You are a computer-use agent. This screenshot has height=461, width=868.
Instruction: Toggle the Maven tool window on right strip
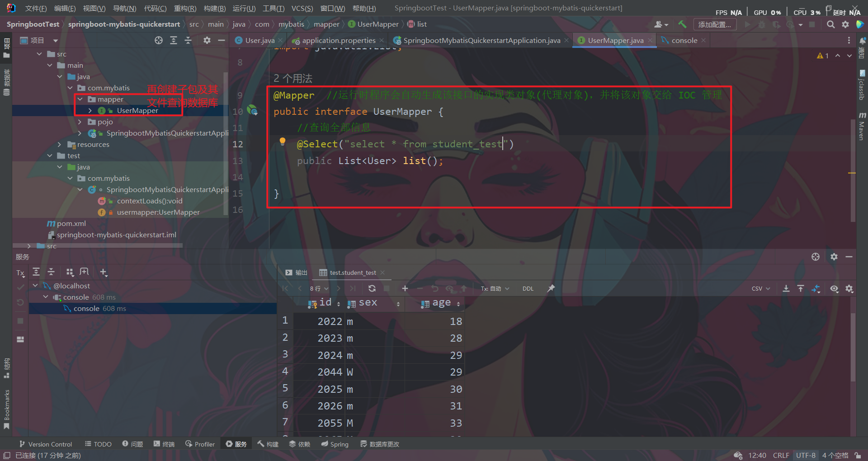click(862, 127)
